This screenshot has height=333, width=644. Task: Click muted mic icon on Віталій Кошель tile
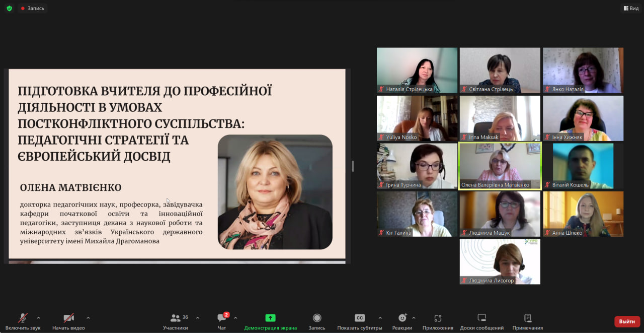click(547, 185)
